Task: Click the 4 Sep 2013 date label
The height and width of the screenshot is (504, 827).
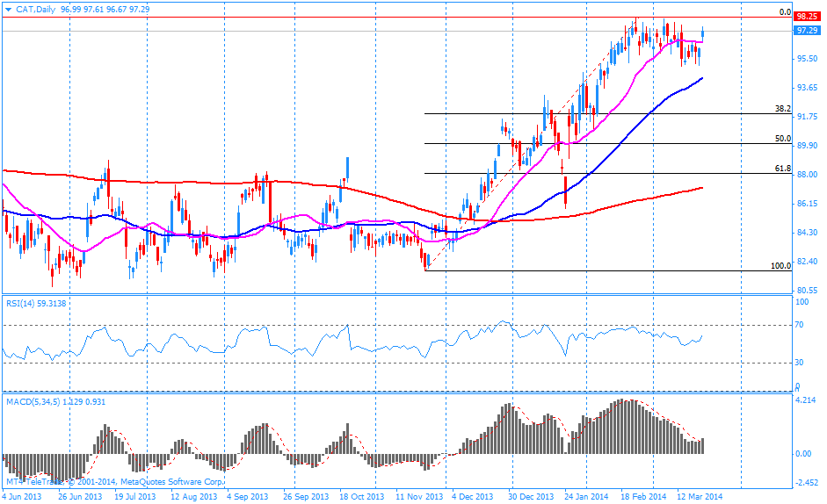Action: [247, 497]
